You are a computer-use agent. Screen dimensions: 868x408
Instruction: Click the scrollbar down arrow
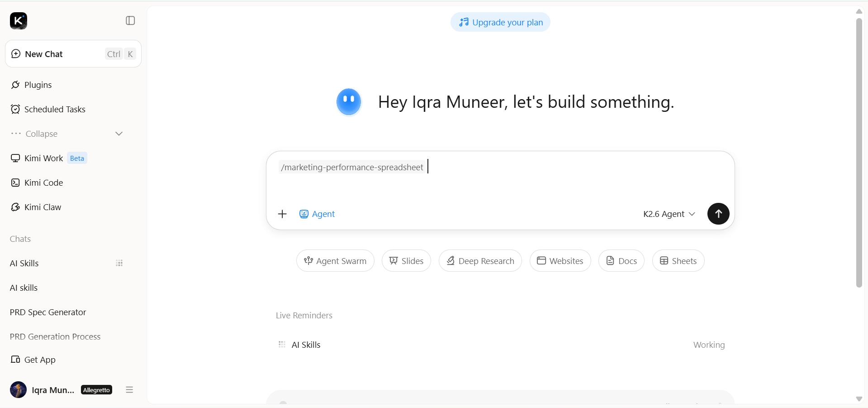(x=859, y=399)
